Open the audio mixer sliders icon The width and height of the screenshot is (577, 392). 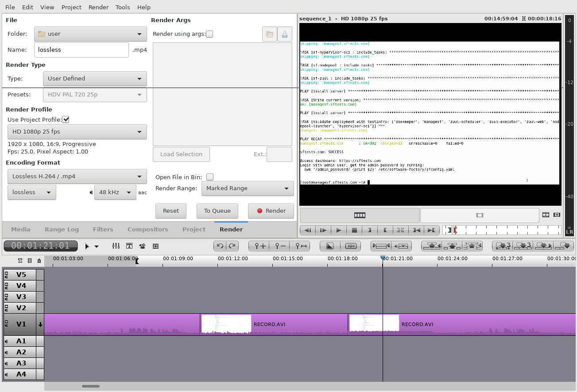[116, 246]
